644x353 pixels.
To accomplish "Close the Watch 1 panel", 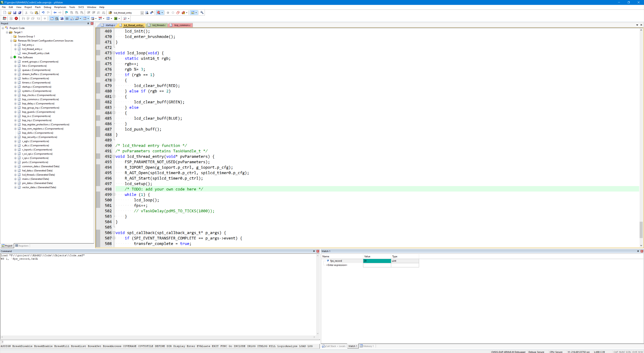I will [x=642, y=251].
